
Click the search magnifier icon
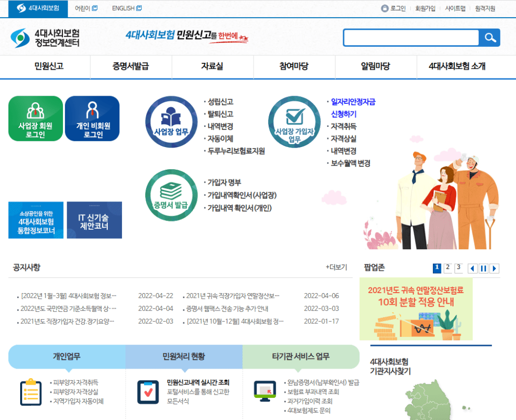click(489, 37)
